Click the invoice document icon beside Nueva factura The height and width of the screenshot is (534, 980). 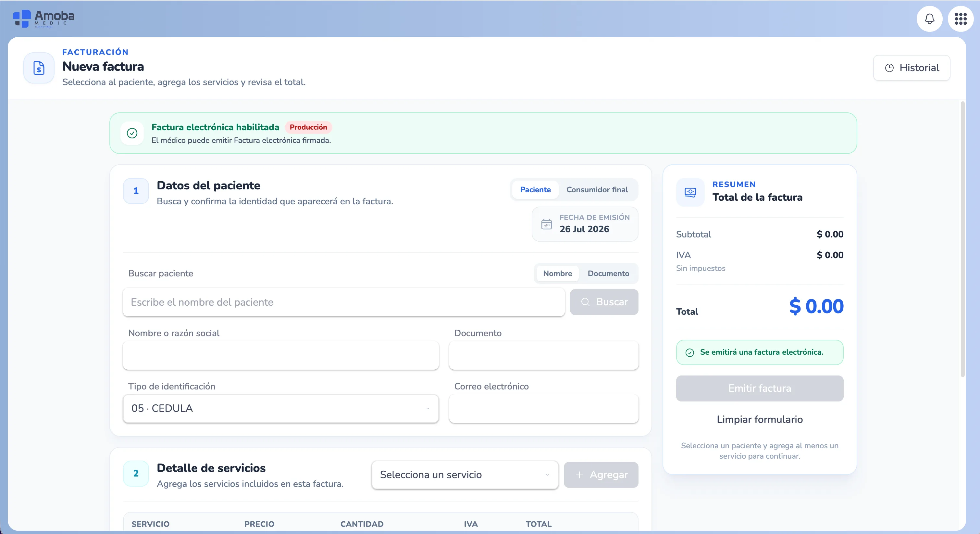(39, 68)
